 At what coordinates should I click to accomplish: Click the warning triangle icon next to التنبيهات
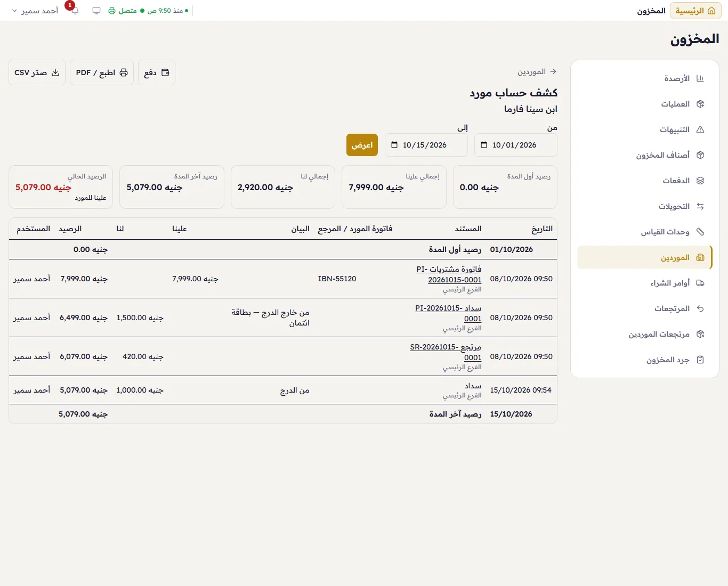700,129
